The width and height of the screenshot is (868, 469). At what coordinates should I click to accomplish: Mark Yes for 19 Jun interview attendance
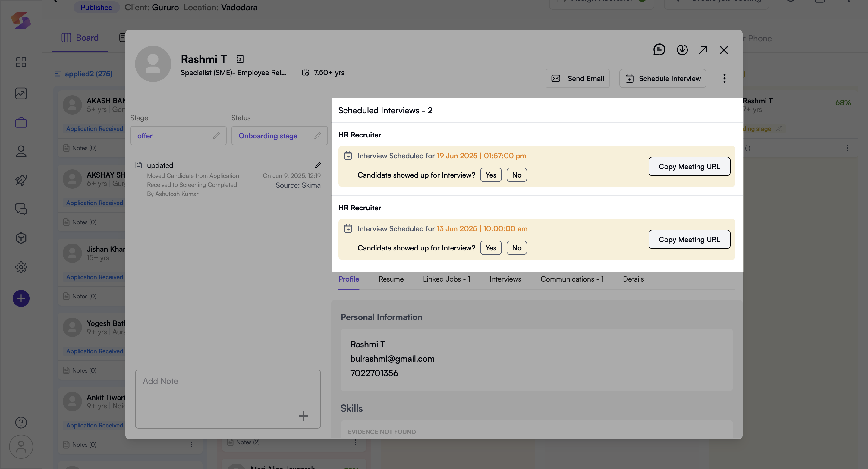(491, 175)
